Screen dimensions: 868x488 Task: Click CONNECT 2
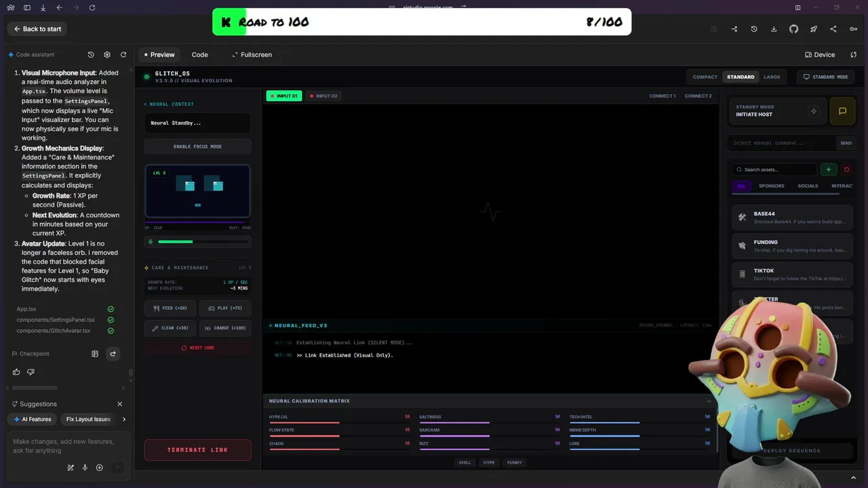698,96
